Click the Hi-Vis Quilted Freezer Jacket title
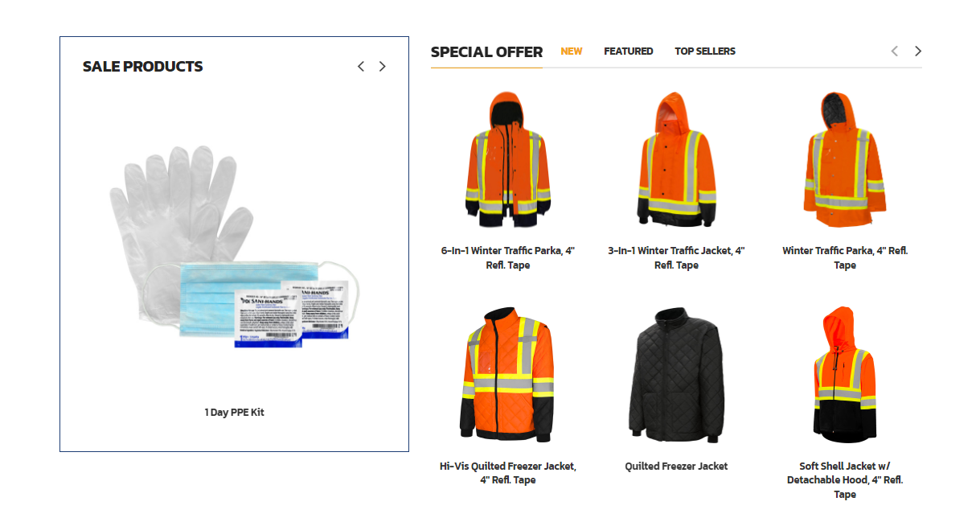Image resolution: width=980 pixels, height=518 pixels. pos(508,473)
